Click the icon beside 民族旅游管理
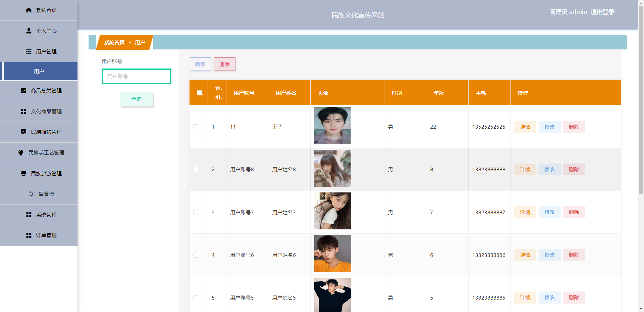This screenshot has height=312, width=644. 23,173
